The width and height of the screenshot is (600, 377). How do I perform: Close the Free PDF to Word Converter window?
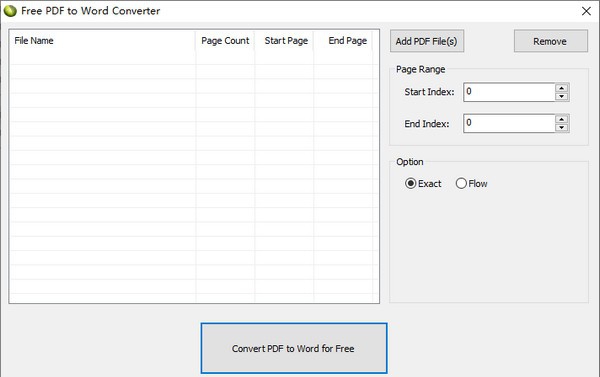click(586, 11)
